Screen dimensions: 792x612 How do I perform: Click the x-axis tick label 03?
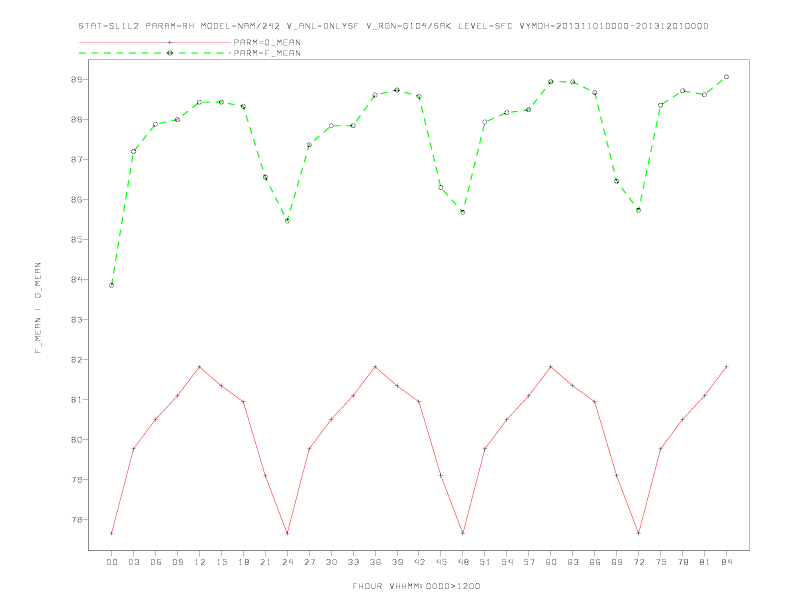click(x=133, y=562)
